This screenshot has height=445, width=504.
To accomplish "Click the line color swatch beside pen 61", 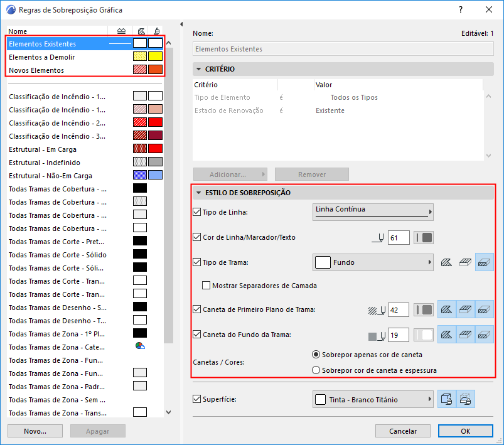I will click(x=424, y=238).
